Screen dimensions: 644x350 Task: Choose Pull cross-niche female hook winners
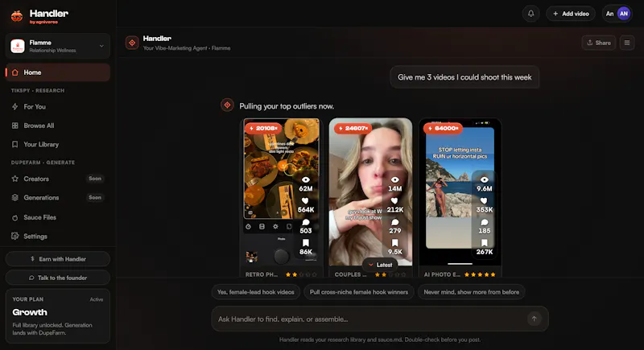coord(358,292)
